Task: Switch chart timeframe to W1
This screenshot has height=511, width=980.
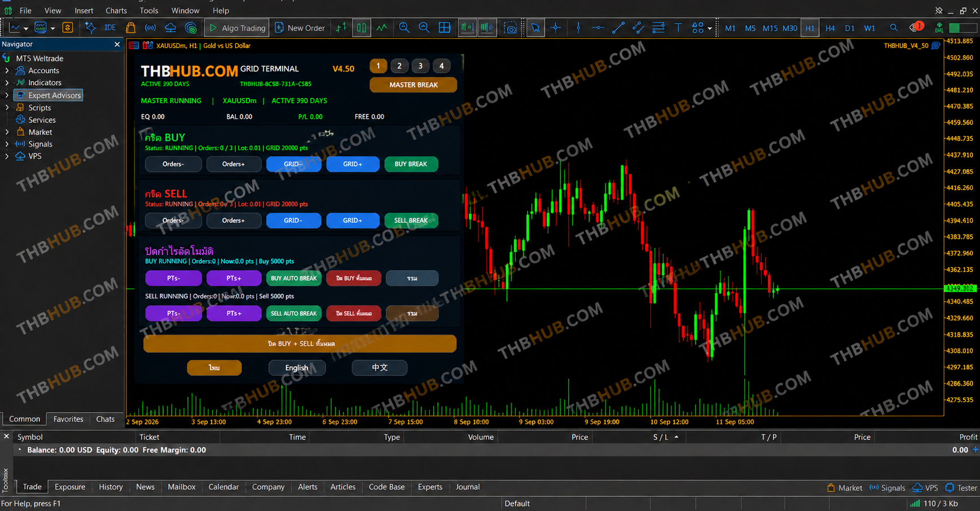Action: 870,28
